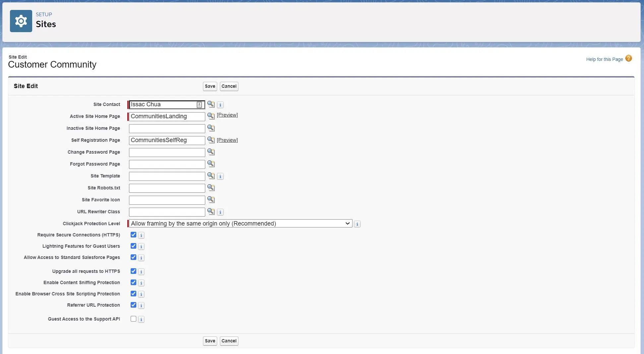Open lookup for Site Contact field
644x354 pixels.
211,104
